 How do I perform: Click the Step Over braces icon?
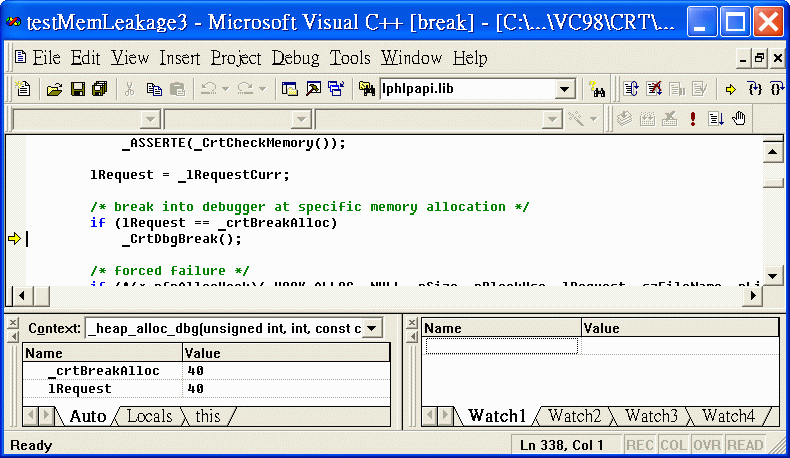click(776, 90)
